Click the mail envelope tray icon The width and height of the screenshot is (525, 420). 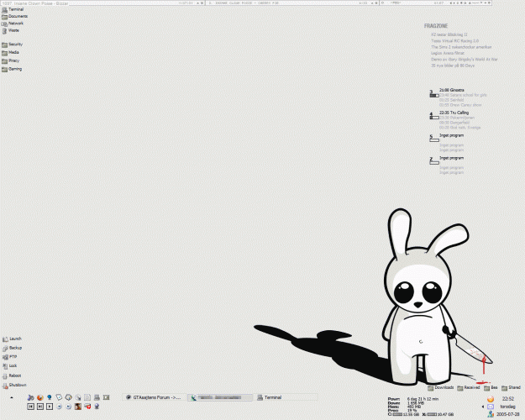490,407
